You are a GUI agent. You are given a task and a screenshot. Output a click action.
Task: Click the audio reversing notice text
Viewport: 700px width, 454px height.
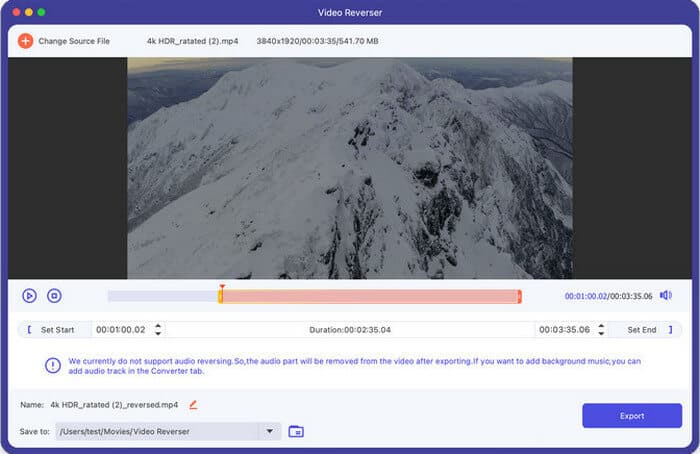tap(354, 366)
